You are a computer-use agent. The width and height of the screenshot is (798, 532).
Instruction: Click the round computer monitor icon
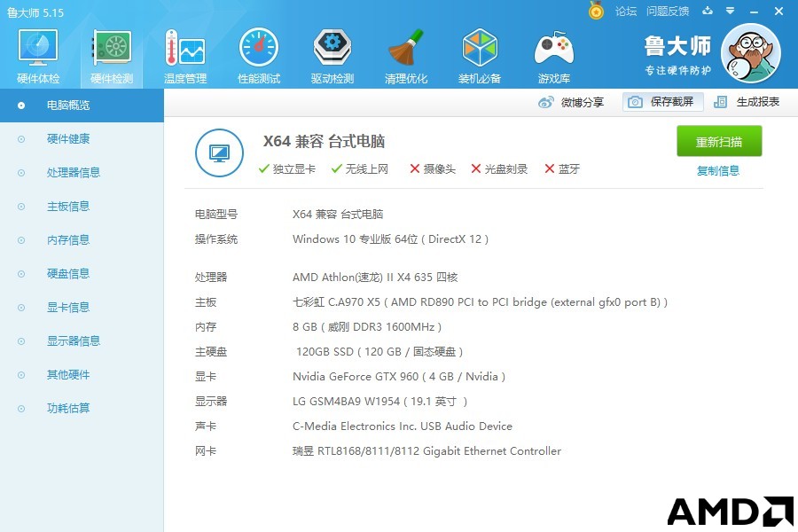(219, 153)
